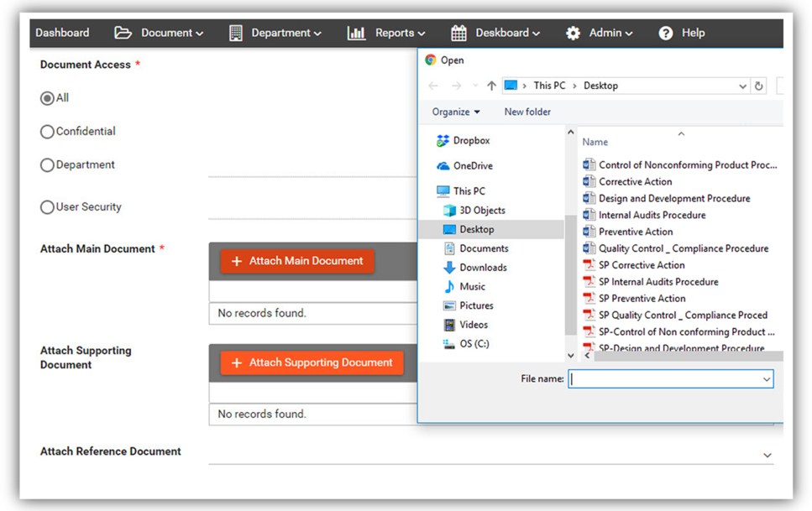This screenshot has width=812, height=511.
Task: Click the Downloads arrow icon
Action: (449, 268)
